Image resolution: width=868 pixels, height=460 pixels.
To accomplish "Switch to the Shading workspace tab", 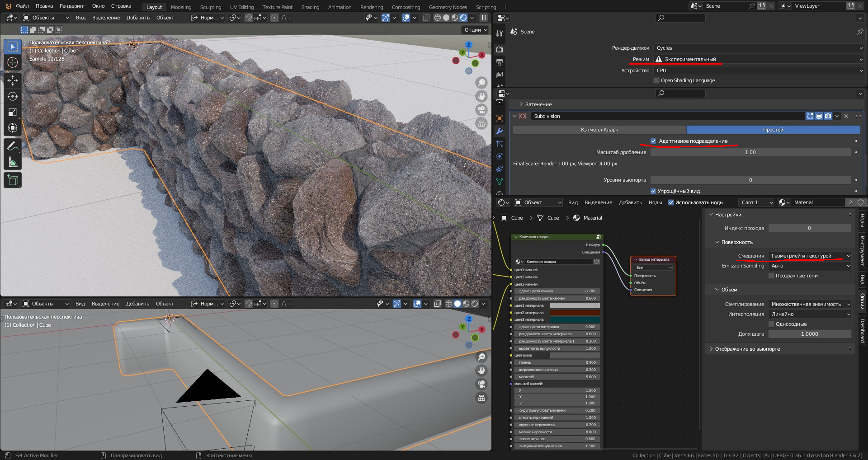I will [310, 7].
